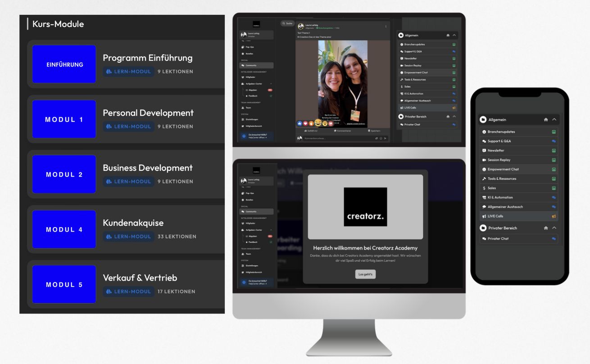The height and width of the screenshot is (364, 590).
Task: Open the MODUL 4 blue thumbnail
Action: coord(64,229)
